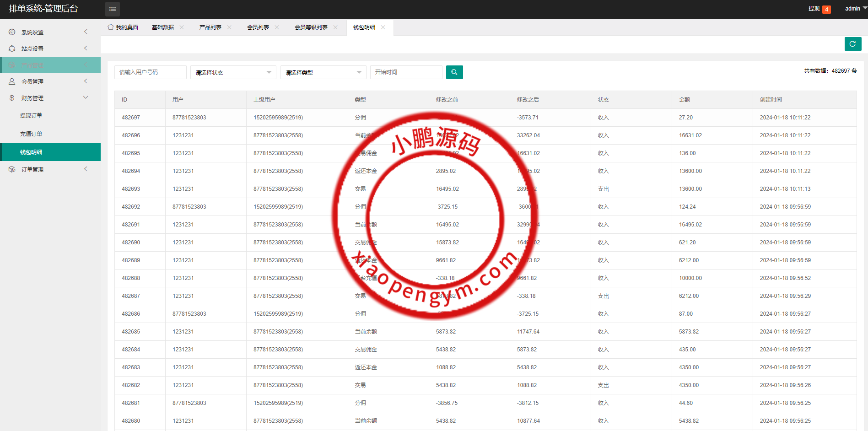This screenshot has height=431, width=868.
Task: Close the 基础数据 tab
Action: coord(182,27)
